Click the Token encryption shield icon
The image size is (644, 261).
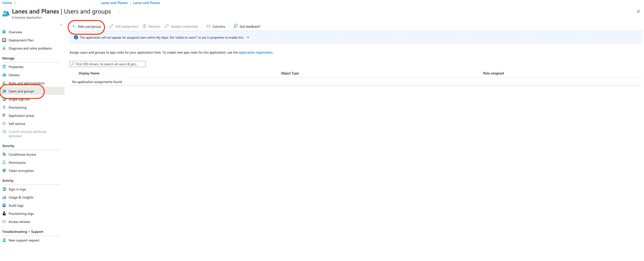coord(4,171)
